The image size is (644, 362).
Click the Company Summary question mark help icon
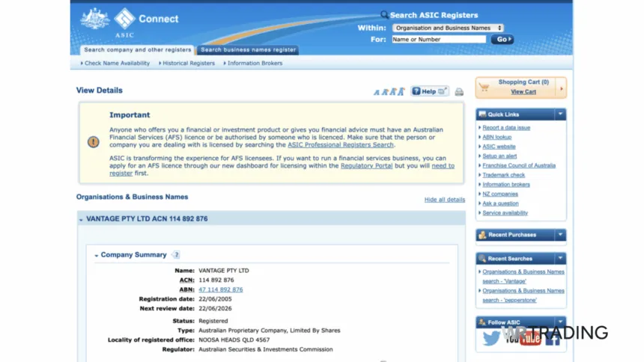(176, 255)
